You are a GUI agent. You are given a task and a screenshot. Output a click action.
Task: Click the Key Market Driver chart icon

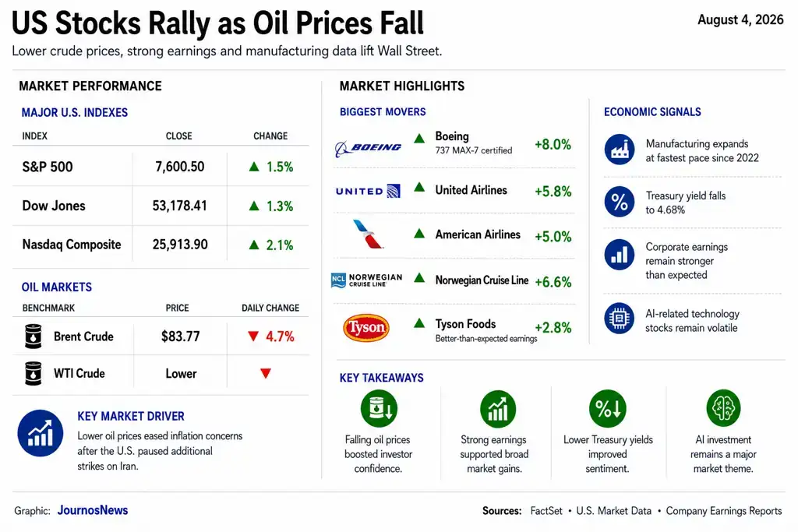(41, 433)
